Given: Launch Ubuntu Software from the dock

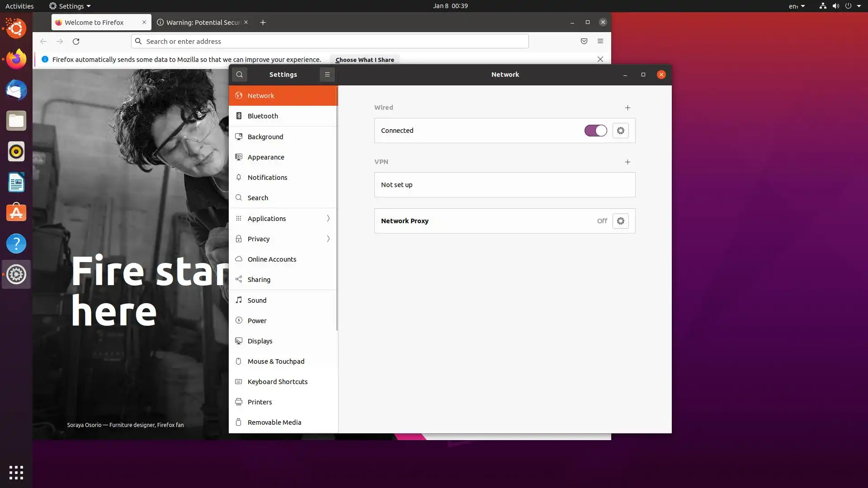Looking at the screenshot, I should pos(16,213).
